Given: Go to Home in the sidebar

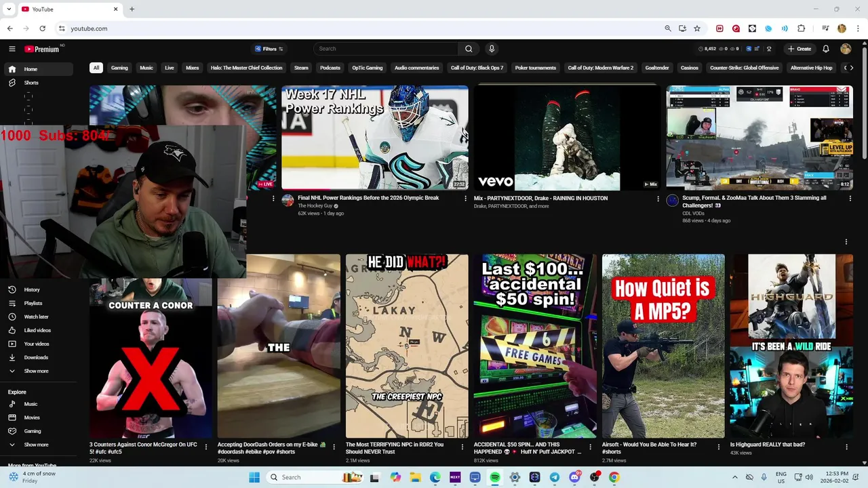Looking at the screenshot, I should coord(39,69).
